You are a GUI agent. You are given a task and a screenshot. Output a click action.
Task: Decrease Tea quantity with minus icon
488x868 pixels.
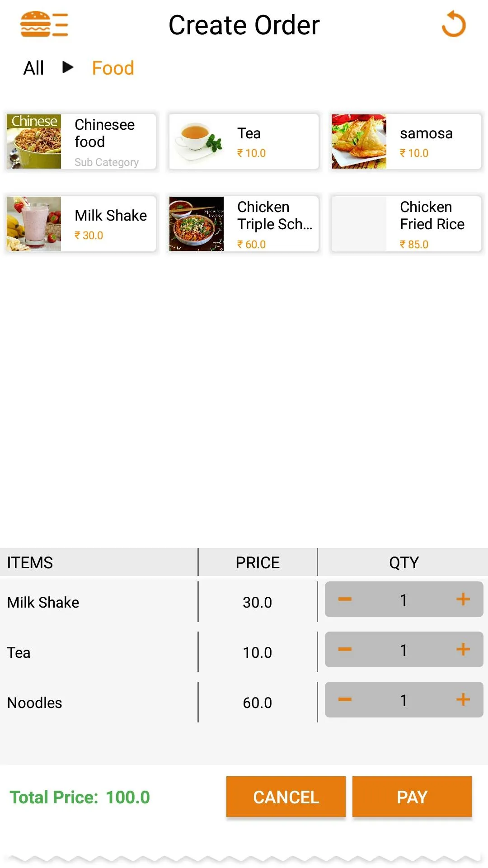point(345,650)
